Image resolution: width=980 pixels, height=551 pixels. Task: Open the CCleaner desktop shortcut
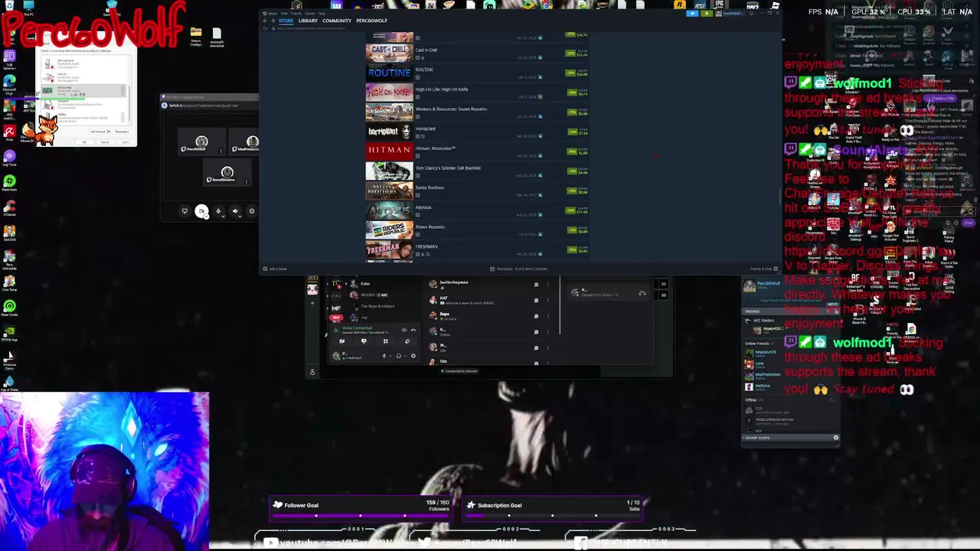(x=10, y=207)
